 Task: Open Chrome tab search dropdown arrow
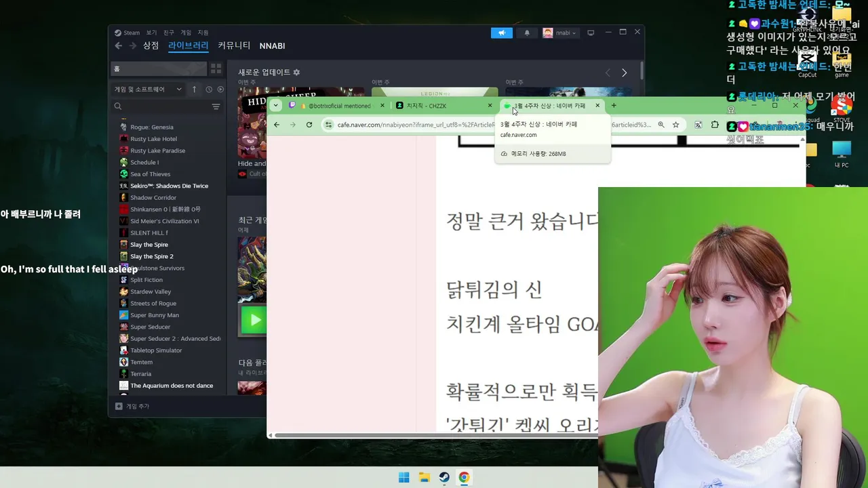(275, 105)
